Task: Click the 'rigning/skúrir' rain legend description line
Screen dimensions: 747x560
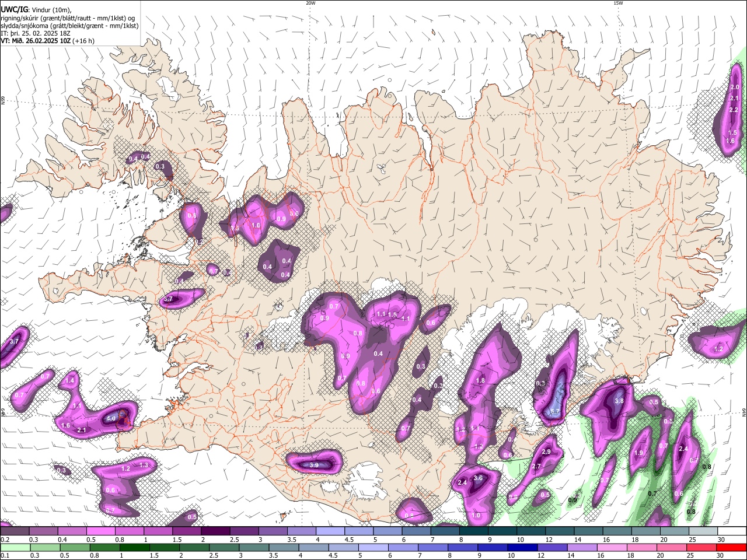Action: coord(67,18)
